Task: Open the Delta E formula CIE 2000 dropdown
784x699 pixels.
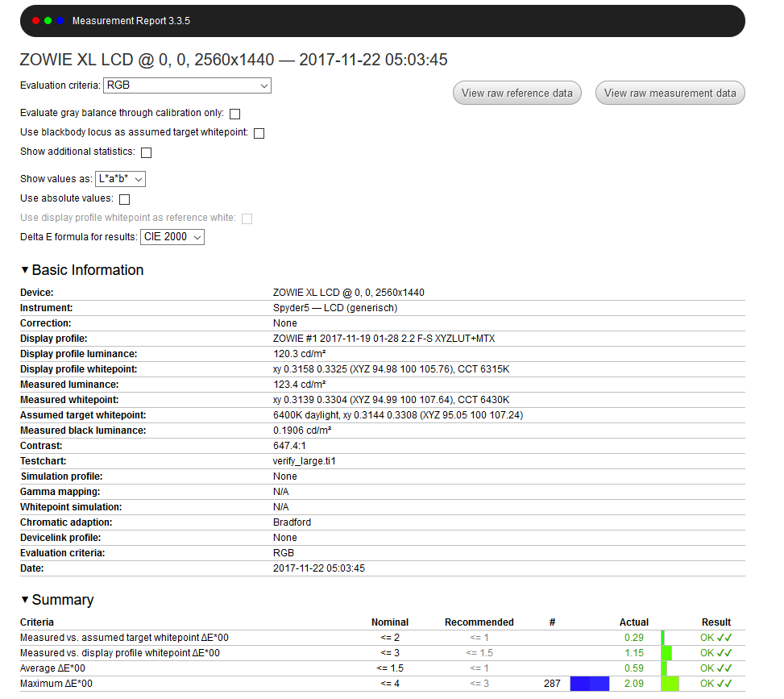Action: pos(172,237)
